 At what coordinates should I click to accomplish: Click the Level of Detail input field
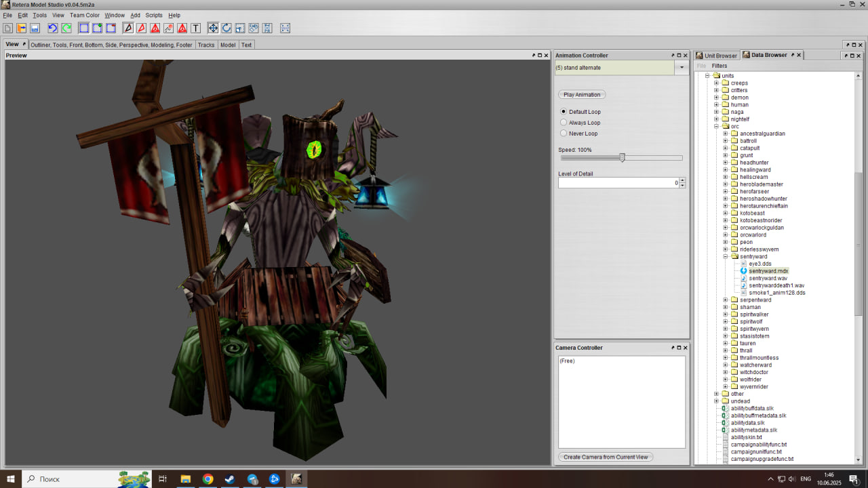point(618,183)
